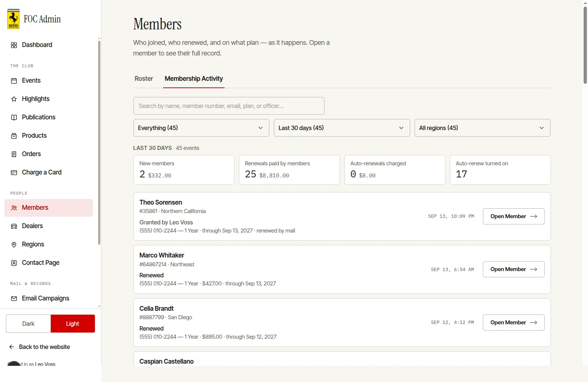The image size is (588, 382).
Task: Open the Publications page in the sidebar
Action: (49, 117)
